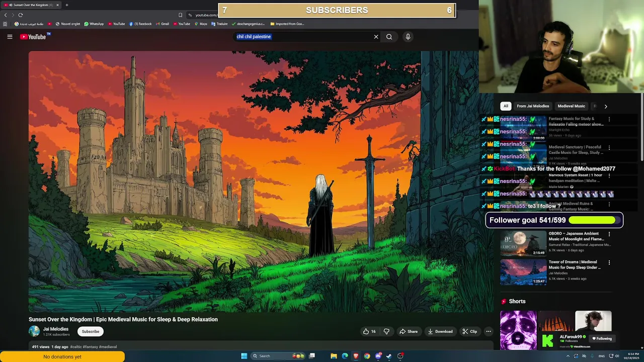Open Discord from the taskbar

point(378,356)
